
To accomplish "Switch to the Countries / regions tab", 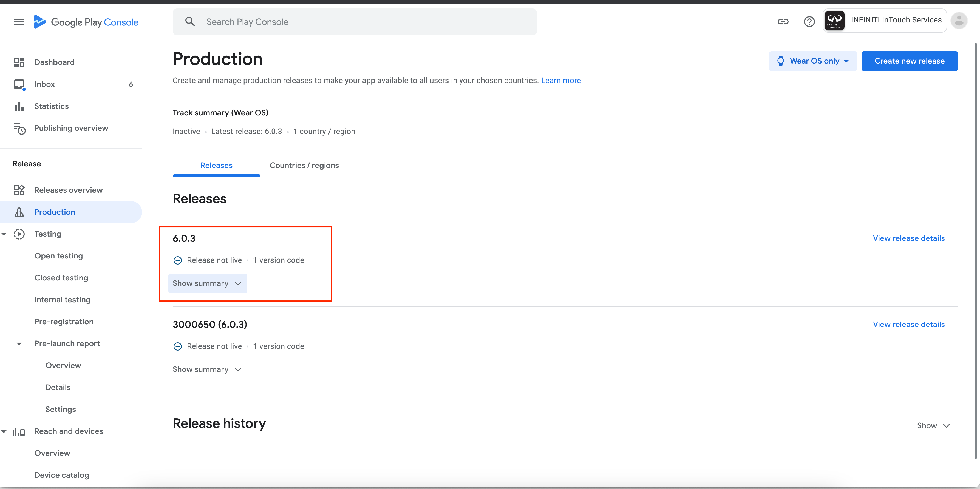I will point(304,165).
